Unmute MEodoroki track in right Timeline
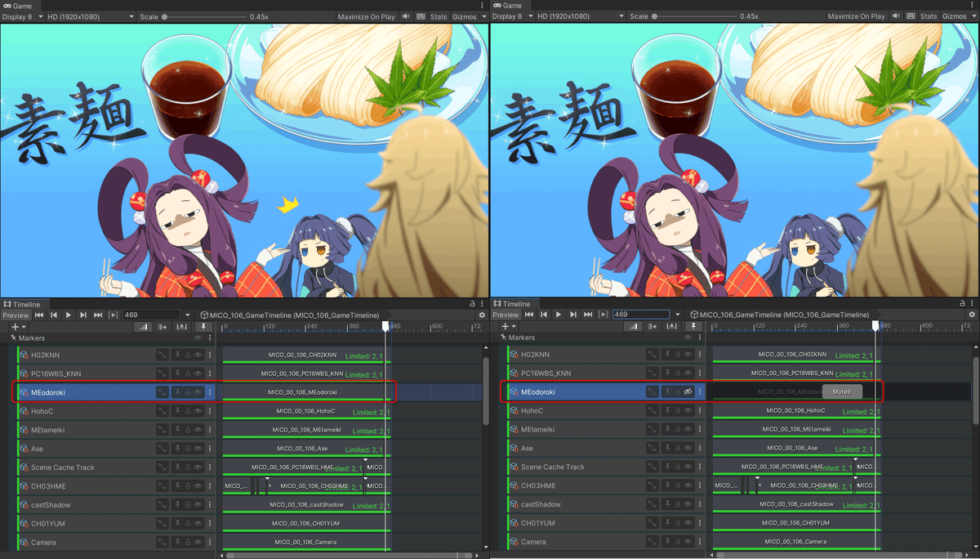 coord(688,392)
